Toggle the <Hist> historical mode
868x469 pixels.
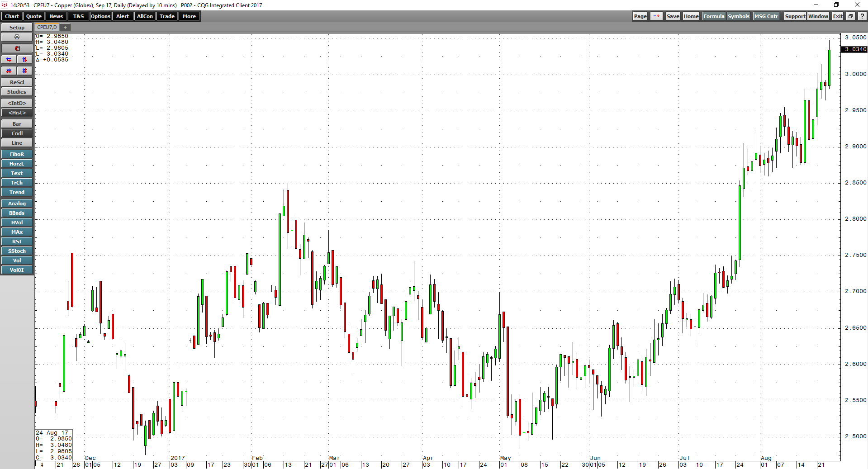[17, 113]
